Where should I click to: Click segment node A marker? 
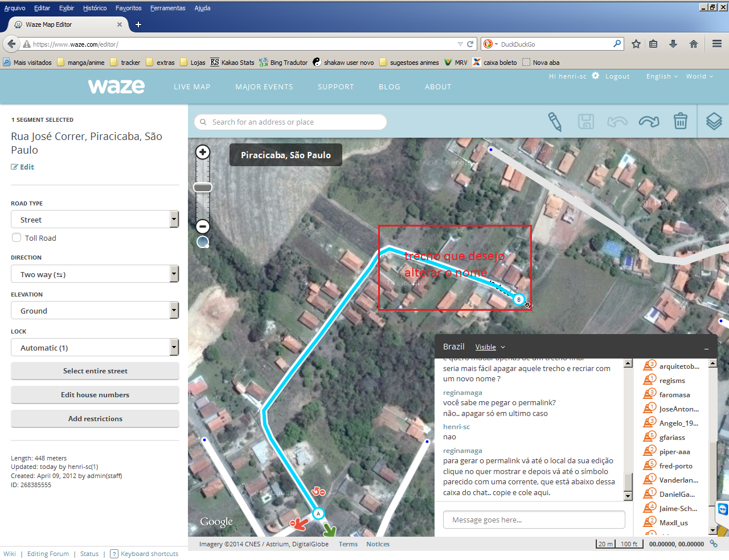click(318, 513)
